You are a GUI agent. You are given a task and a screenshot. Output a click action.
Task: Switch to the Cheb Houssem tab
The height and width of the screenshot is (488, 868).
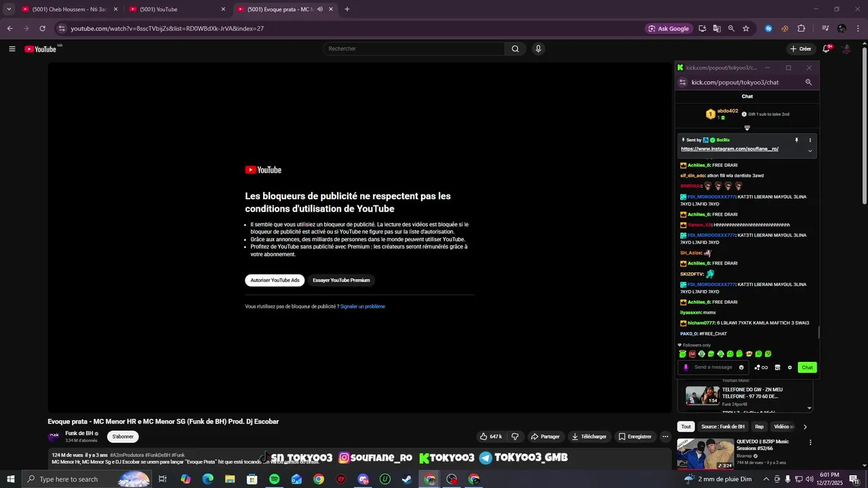point(69,9)
